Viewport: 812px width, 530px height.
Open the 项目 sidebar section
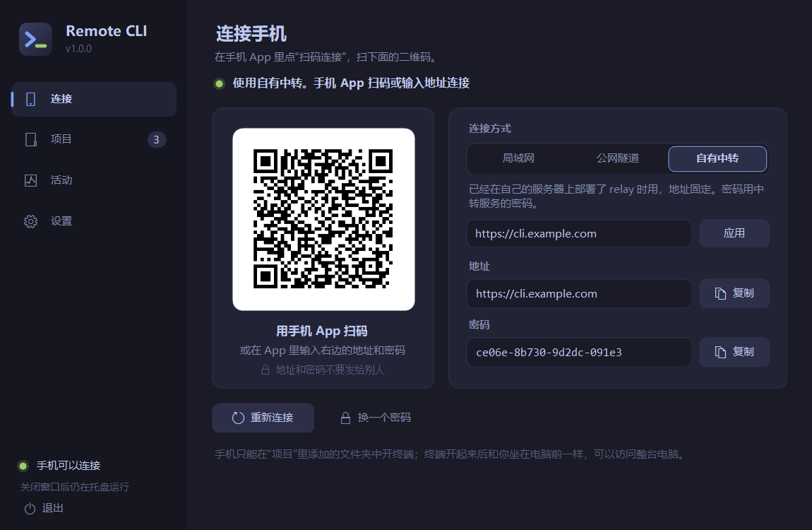pyautogui.click(x=94, y=139)
